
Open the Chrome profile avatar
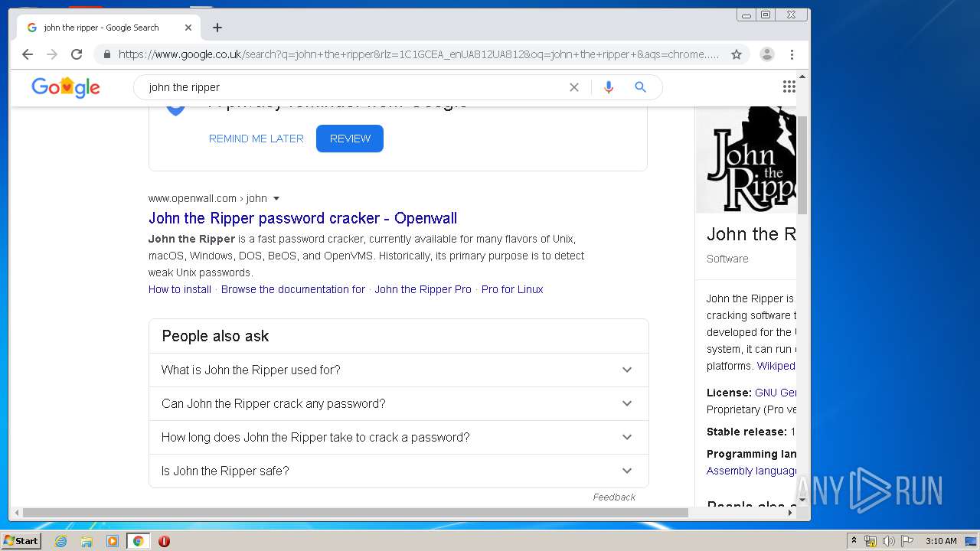766,54
